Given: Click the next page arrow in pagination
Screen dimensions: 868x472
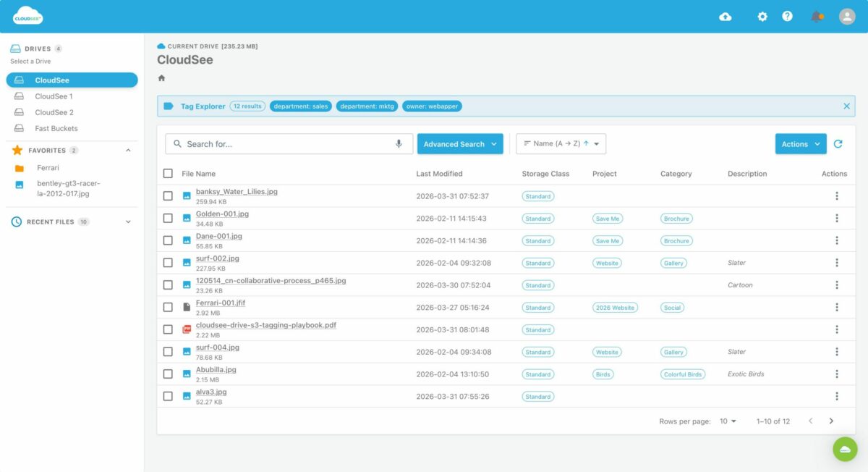Looking at the screenshot, I should click(x=830, y=421).
